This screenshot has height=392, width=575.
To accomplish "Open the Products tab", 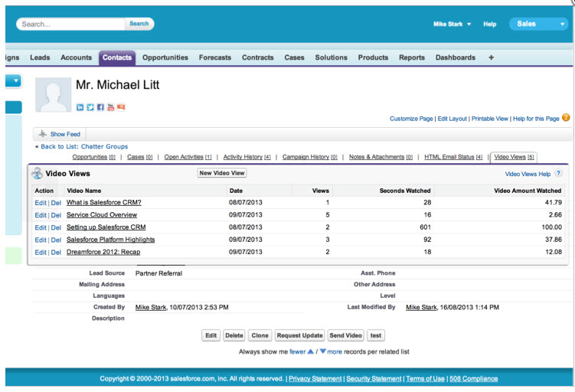I will click(x=373, y=57).
